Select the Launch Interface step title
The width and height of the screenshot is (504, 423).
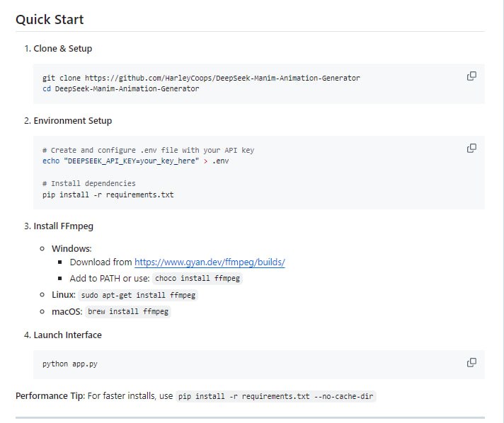(67, 335)
